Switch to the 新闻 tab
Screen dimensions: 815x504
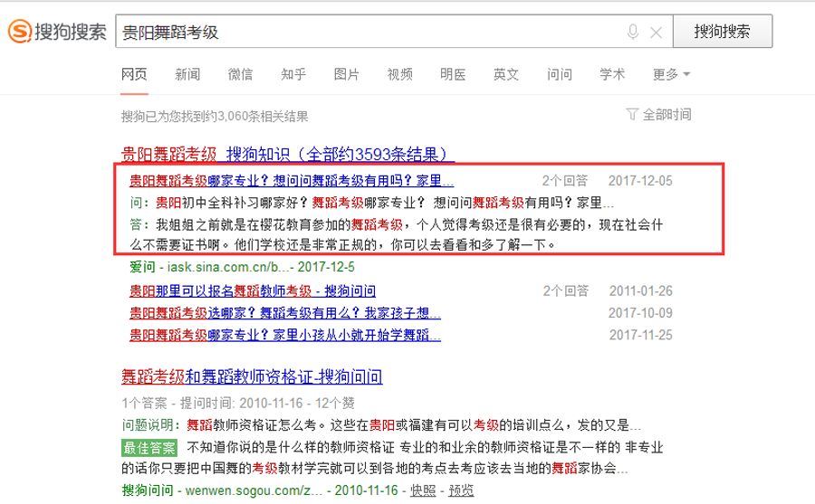click(187, 74)
